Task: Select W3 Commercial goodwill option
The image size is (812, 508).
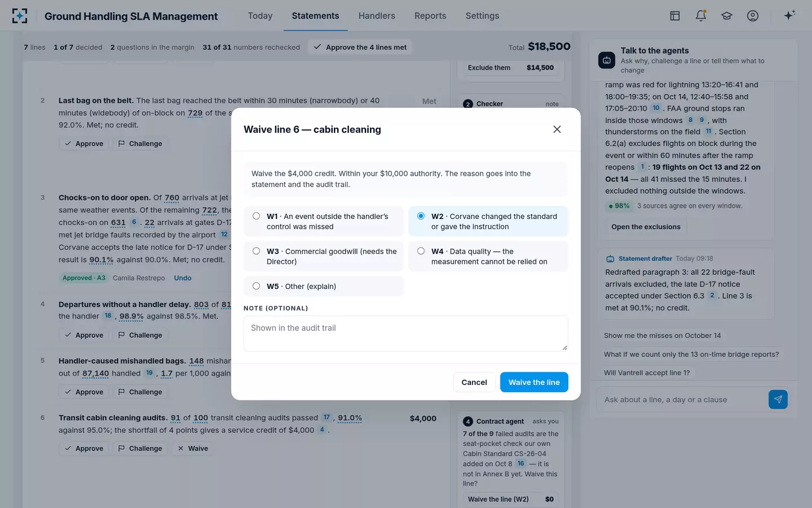Action: coord(324,256)
